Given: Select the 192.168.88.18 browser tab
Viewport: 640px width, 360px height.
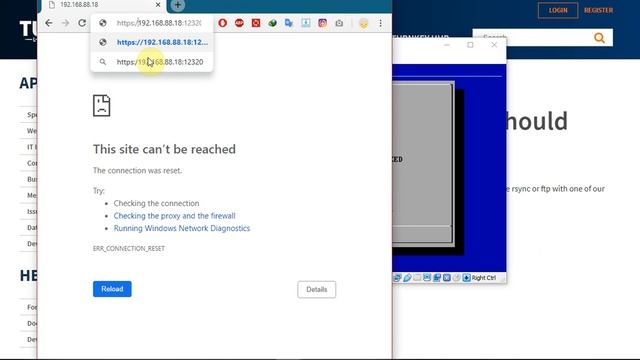Looking at the screenshot, I should point(103,5).
